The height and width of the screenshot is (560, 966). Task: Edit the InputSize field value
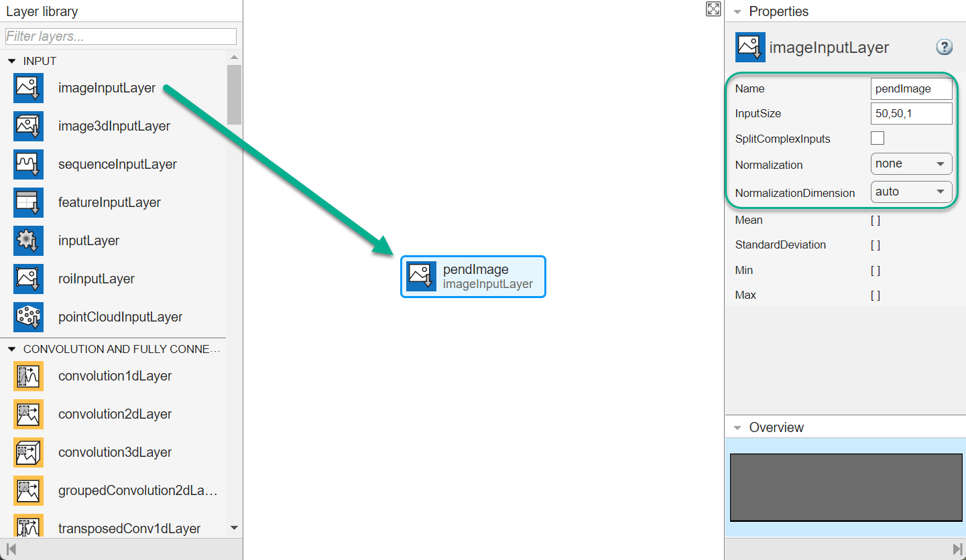tap(911, 114)
